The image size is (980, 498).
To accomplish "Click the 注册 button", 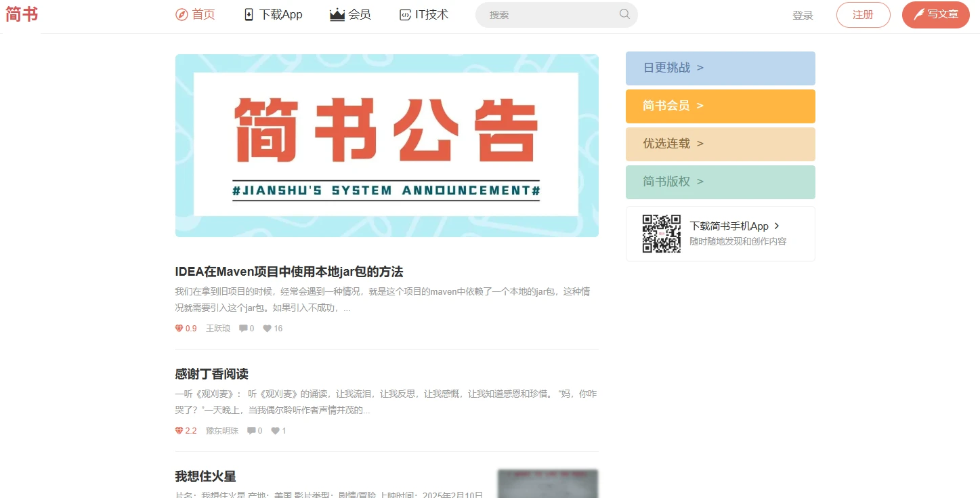I will (x=864, y=15).
